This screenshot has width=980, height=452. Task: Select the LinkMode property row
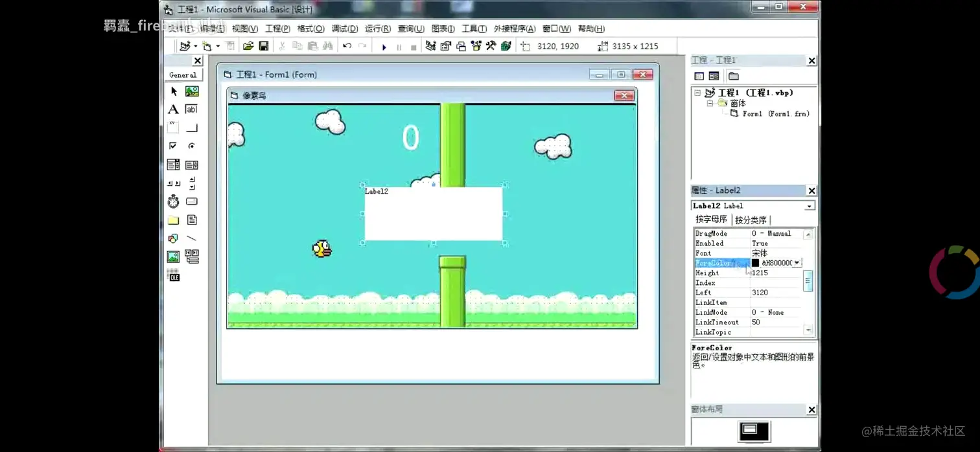pos(747,312)
